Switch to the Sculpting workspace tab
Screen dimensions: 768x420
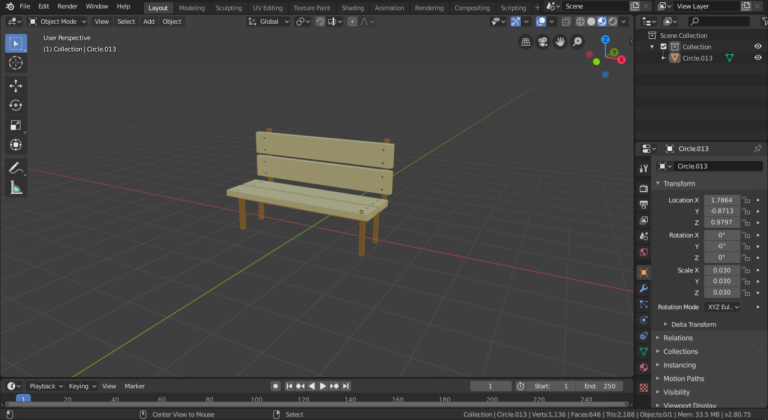tap(228, 7)
